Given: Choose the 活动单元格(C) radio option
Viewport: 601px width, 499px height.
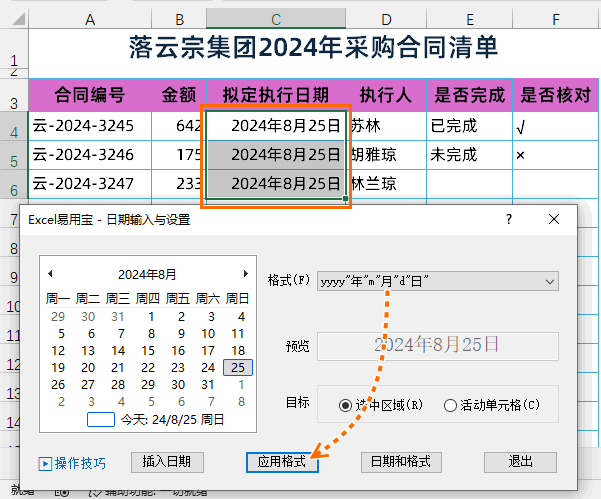Looking at the screenshot, I should pos(450,405).
